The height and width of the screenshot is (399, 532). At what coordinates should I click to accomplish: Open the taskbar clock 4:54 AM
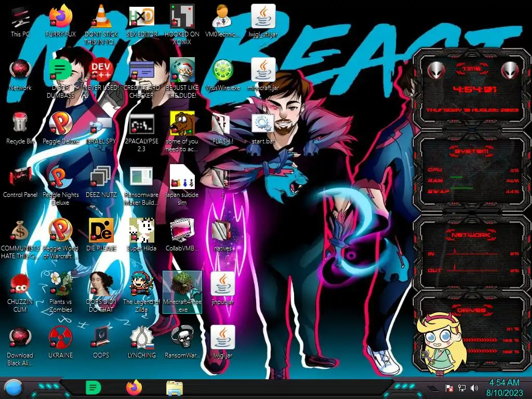[x=504, y=388]
